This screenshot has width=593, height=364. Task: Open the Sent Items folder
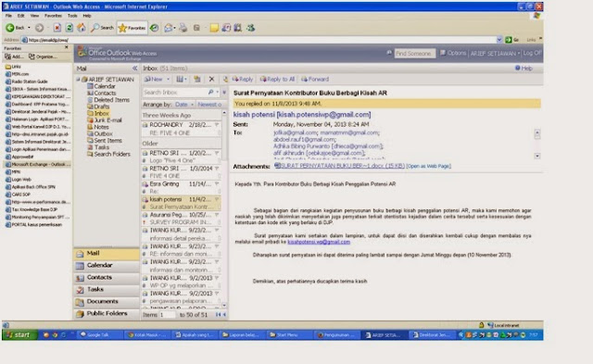[x=105, y=141]
